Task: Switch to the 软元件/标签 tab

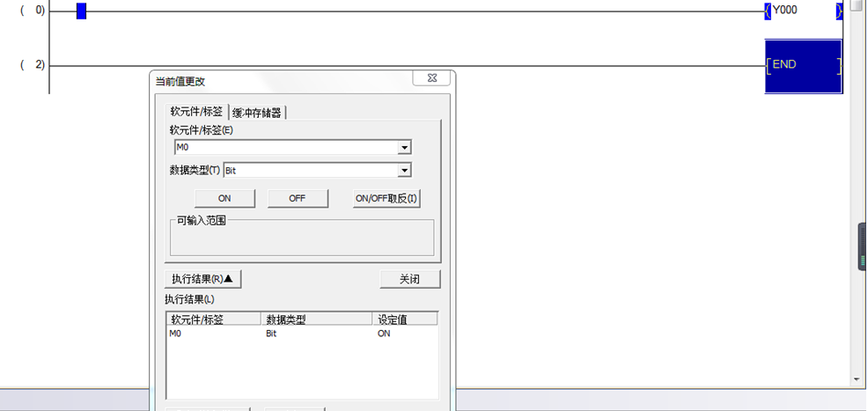Action: [196, 112]
